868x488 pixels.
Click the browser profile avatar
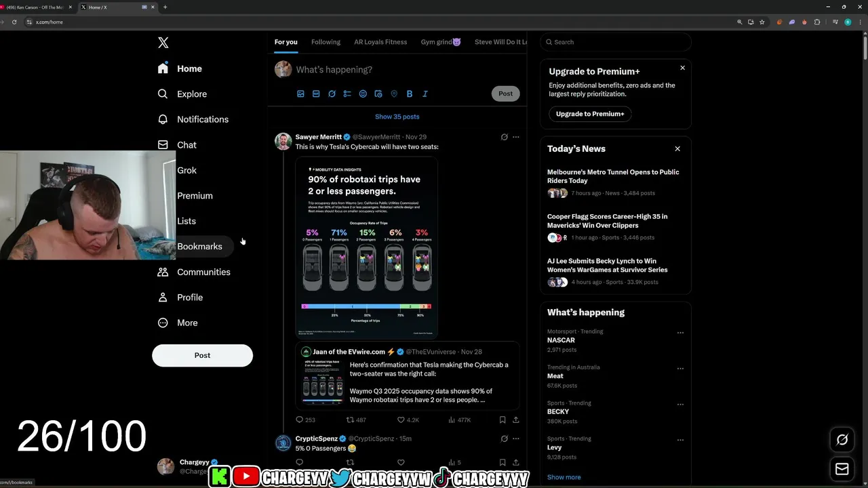(x=848, y=22)
